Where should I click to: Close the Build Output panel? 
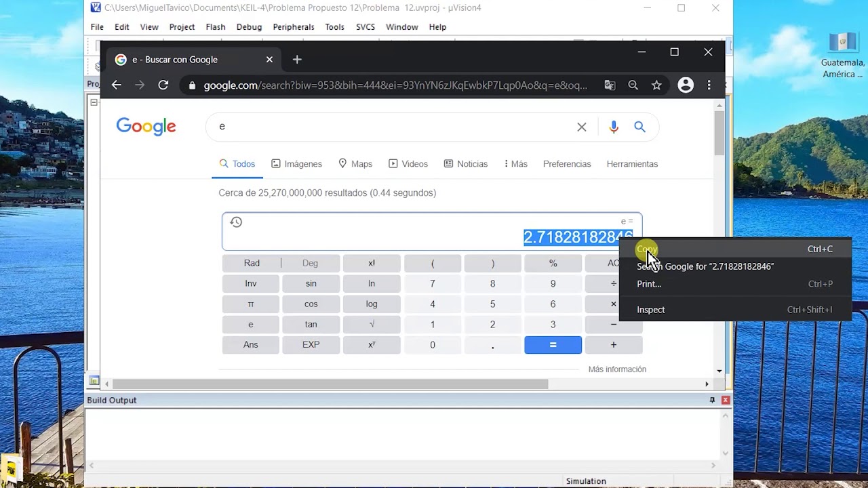[726, 400]
